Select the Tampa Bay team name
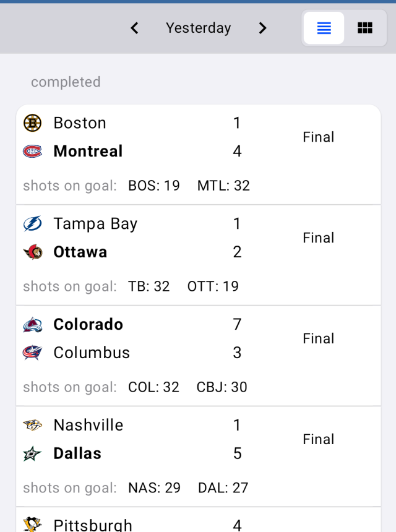The height and width of the screenshot is (532, 396). (95, 224)
